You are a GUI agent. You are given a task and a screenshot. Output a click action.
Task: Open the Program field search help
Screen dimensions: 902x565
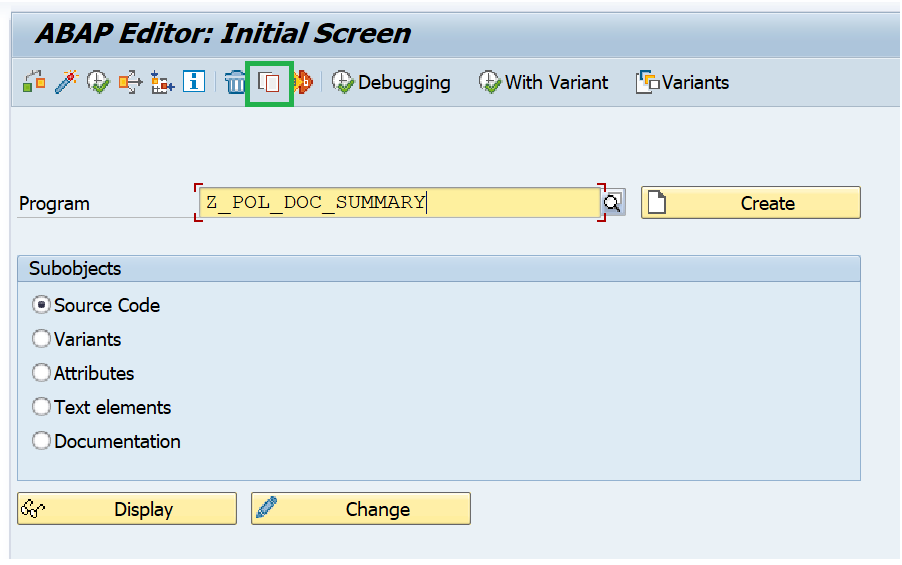click(613, 203)
